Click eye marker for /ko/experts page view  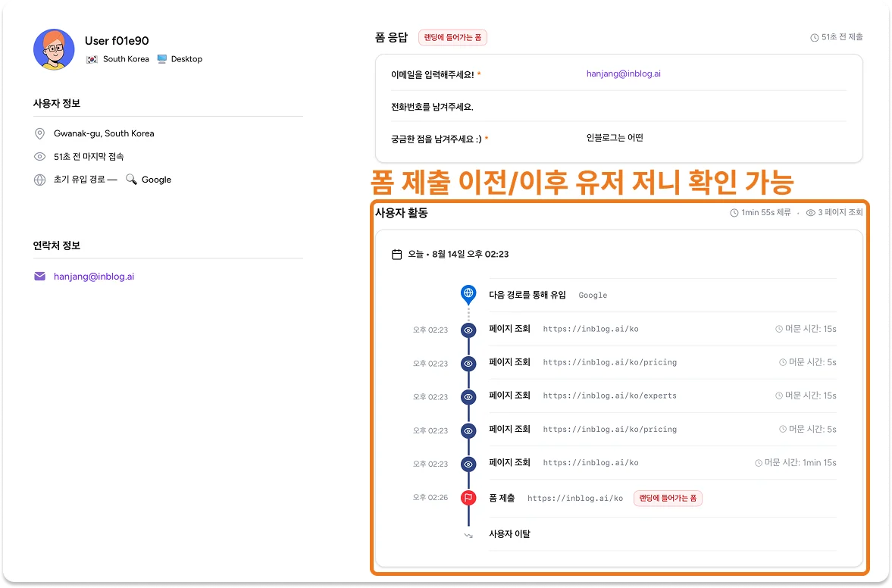click(x=468, y=397)
